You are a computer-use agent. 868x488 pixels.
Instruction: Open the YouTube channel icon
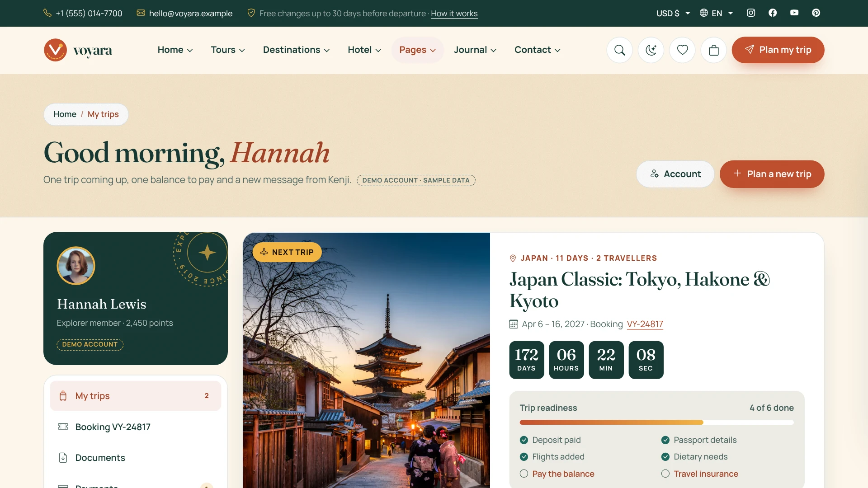pos(794,13)
